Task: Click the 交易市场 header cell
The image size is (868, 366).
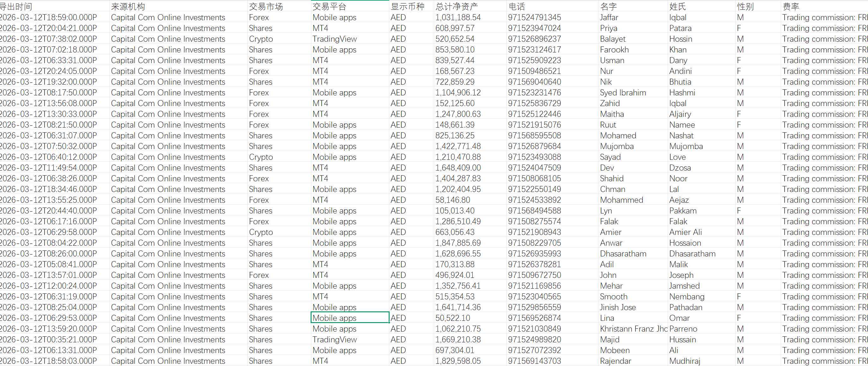Action: [279, 6]
